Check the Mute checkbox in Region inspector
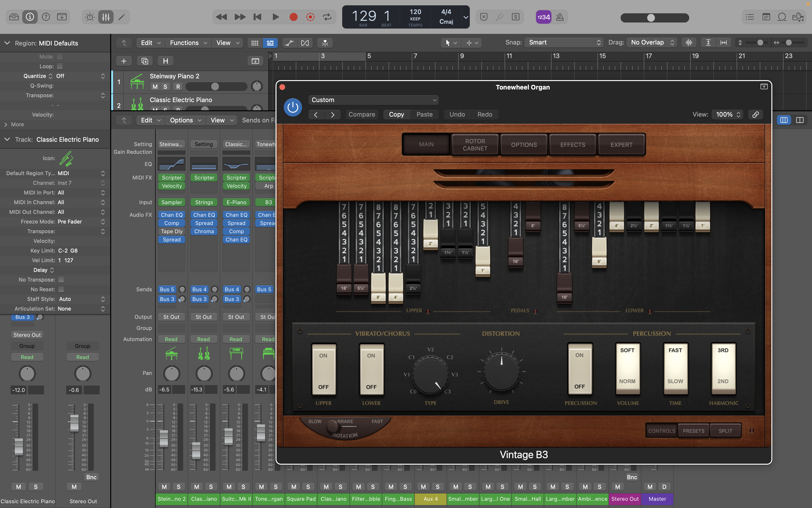This screenshot has width=812, height=508. (60, 56)
